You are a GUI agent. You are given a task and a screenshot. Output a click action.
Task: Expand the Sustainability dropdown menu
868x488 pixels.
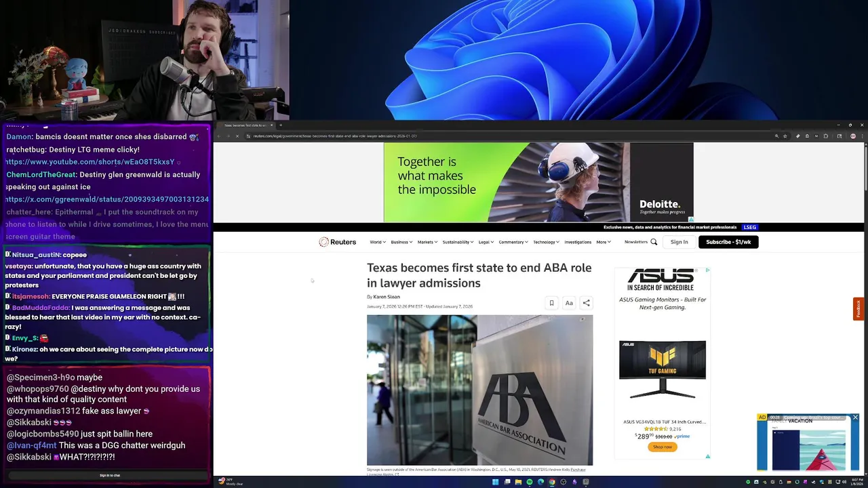click(458, 242)
